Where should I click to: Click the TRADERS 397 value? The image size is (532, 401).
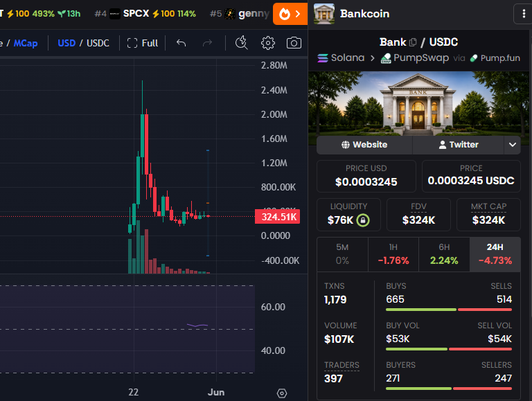click(x=333, y=379)
